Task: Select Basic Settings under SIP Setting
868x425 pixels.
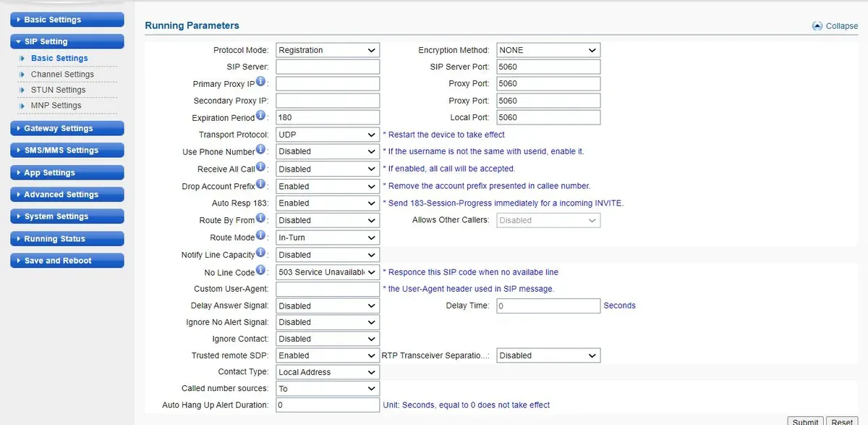Action: tap(59, 58)
